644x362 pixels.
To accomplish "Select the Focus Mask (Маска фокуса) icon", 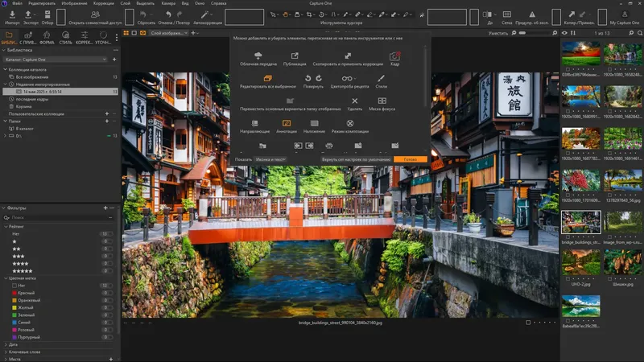I will pyautogui.click(x=382, y=101).
